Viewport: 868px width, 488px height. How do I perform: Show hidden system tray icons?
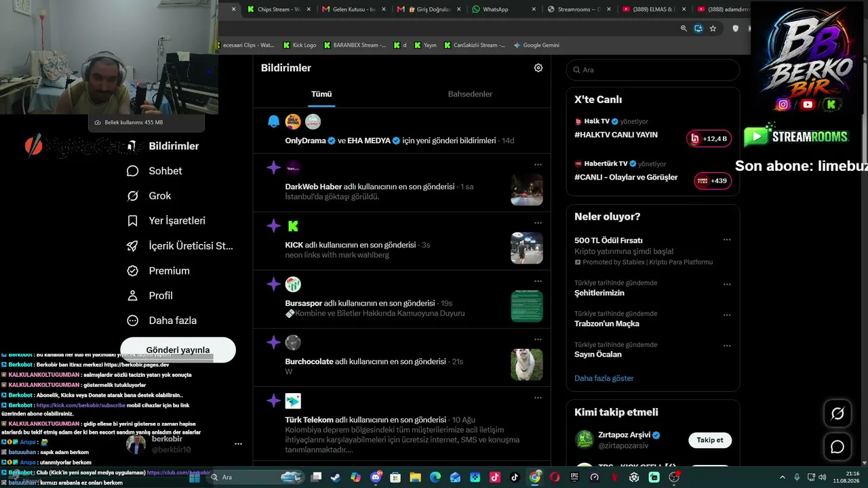(782, 477)
